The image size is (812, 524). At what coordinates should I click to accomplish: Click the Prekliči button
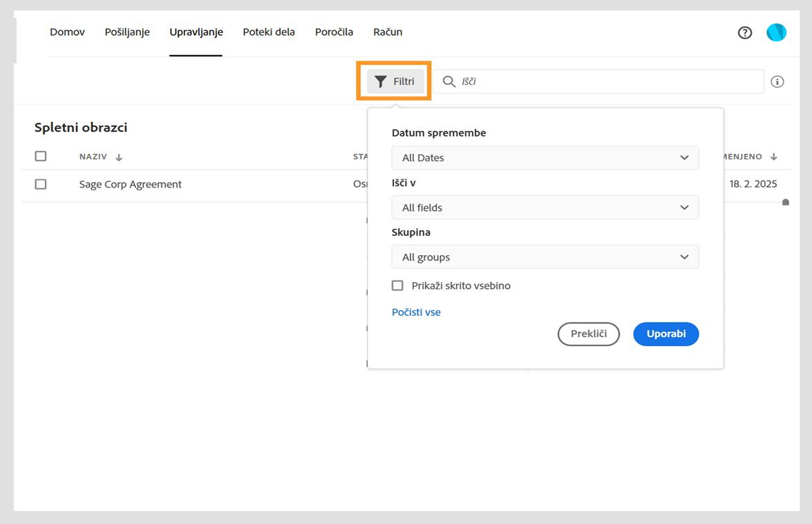click(588, 334)
